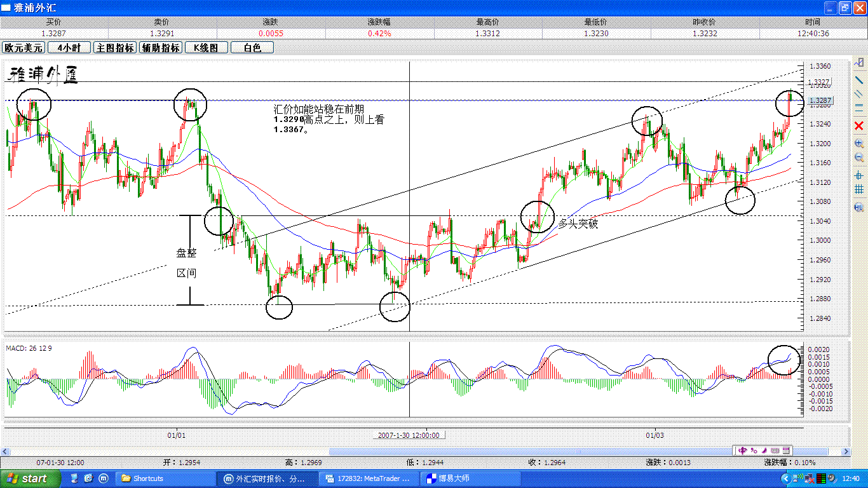This screenshot has height=488, width=868.
Task: Click the 昨收价 column header
Action: pos(705,22)
